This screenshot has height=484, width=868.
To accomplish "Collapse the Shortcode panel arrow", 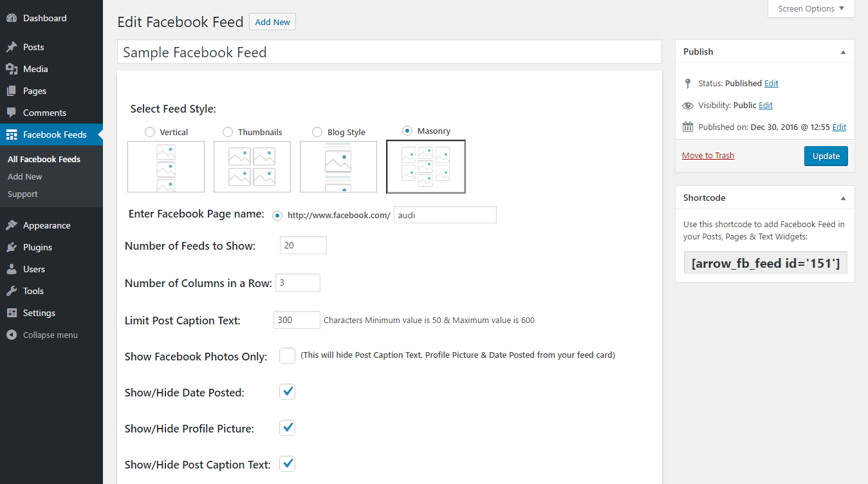I will tap(843, 198).
